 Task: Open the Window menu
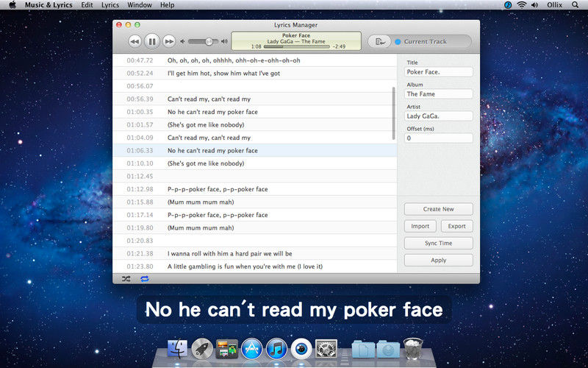140,5
